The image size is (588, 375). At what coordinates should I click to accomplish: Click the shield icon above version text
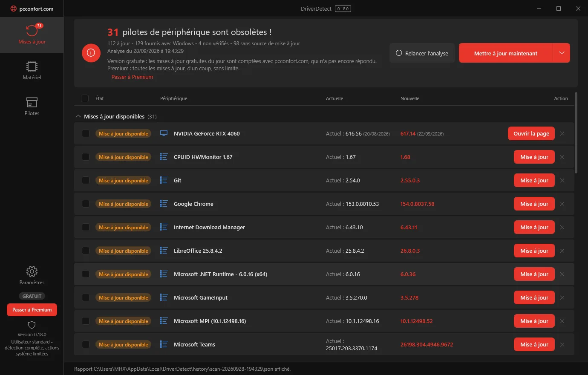tap(32, 325)
